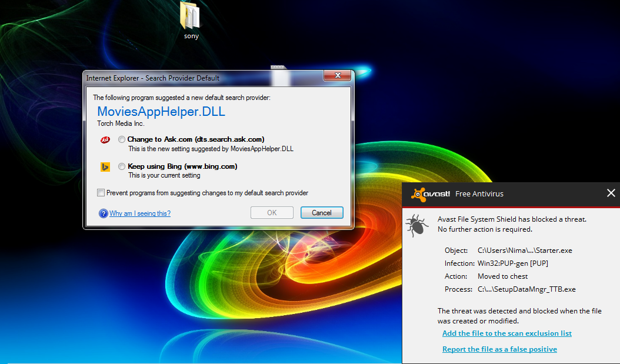Viewport: 620px width, 364px height.
Task: Click Avast File System Shield blocked threat message
Action: (512, 224)
